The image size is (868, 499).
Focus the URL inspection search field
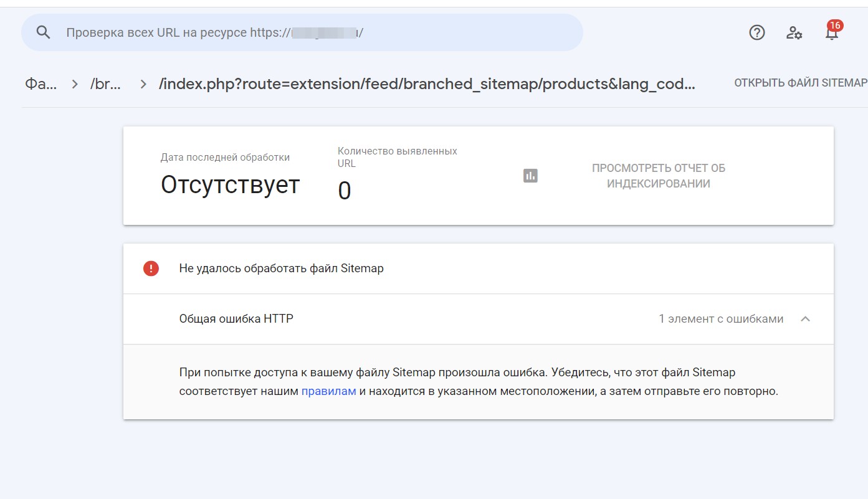(312, 32)
